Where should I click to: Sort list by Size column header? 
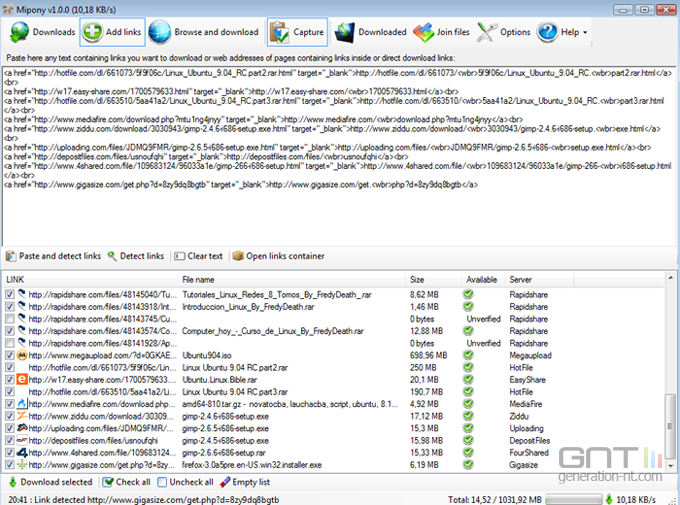434,280
